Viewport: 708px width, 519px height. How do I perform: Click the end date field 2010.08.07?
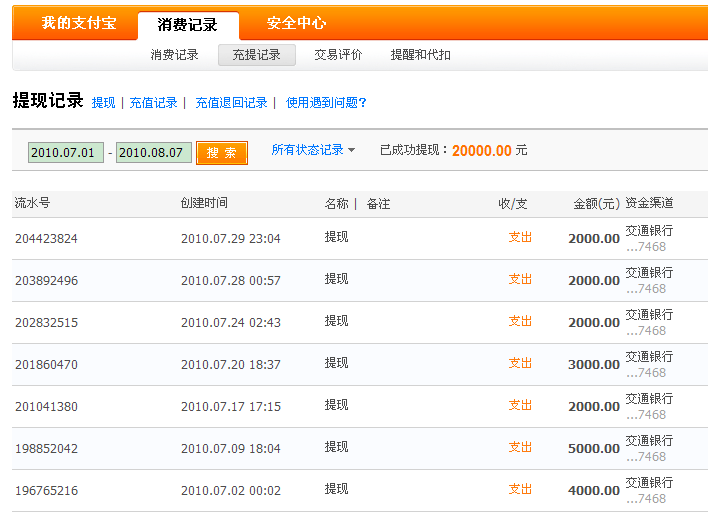[152, 153]
